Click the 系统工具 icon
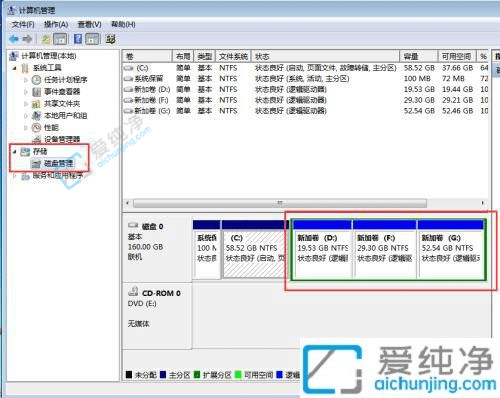The image size is (500, 398). point(25,68)
